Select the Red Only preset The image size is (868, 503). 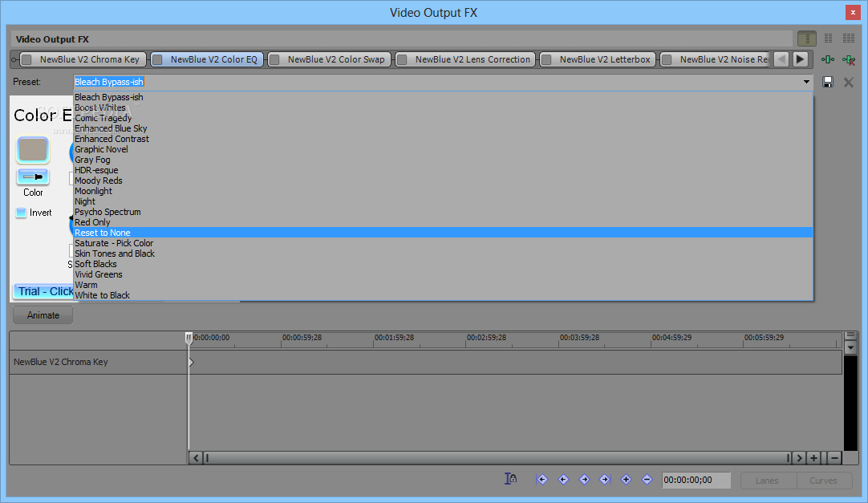click(444, 222)
